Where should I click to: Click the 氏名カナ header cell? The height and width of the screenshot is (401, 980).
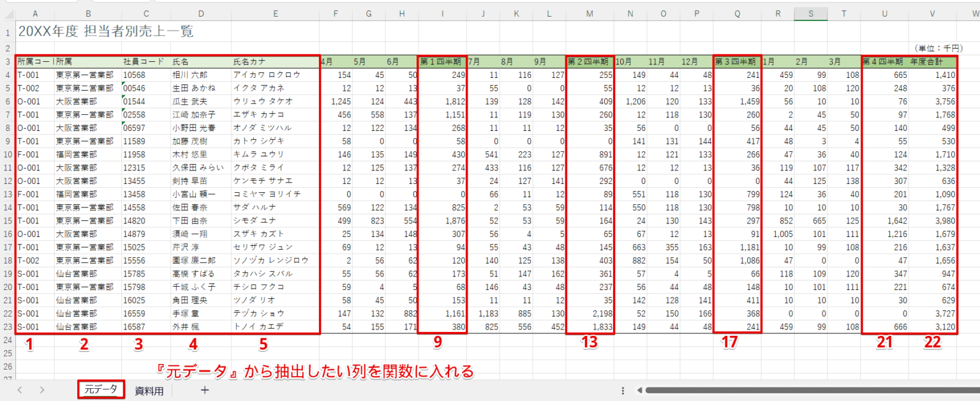(x=276, y=62)
